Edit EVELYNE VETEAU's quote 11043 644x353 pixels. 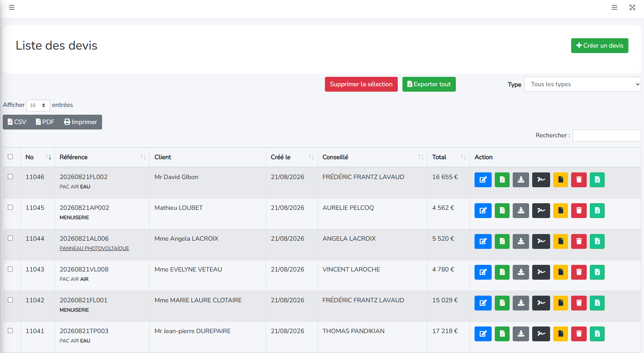point(483,272)
